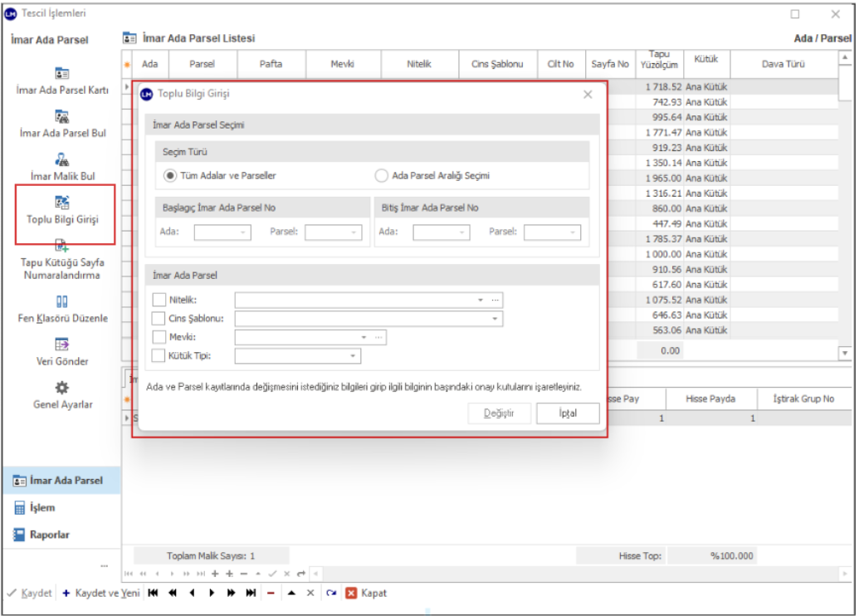Screen dimensions: 859x616
Task: Click Fen Klasörü Düzenle icon
Action: (x=61, y=301)
